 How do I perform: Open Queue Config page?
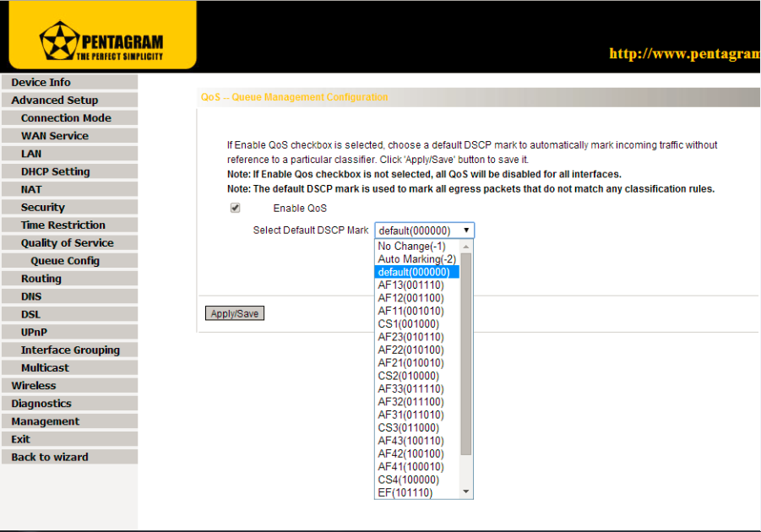pyautogui.click(x=69, y=261)
